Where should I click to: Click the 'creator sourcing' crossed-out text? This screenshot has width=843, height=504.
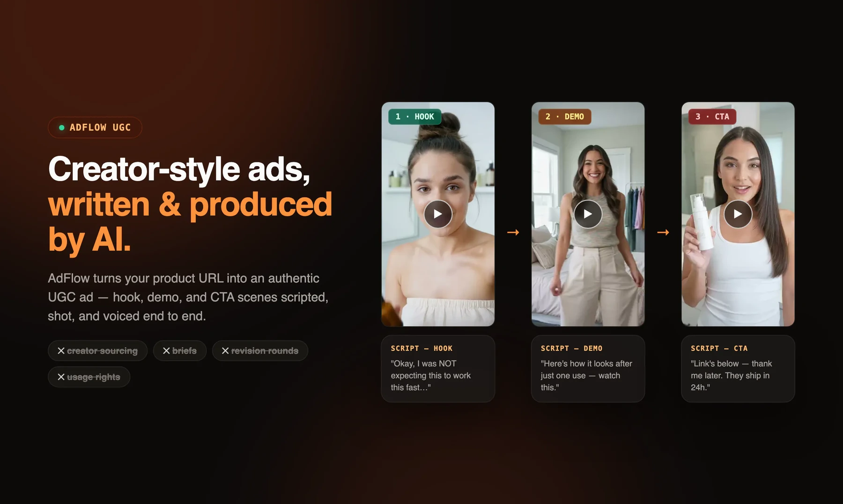coord(102,351)
